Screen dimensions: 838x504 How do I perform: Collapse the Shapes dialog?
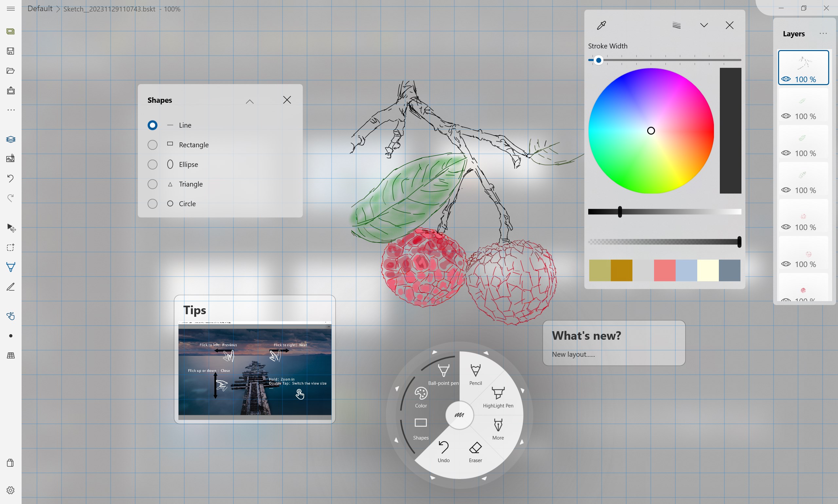pos(250,101)
